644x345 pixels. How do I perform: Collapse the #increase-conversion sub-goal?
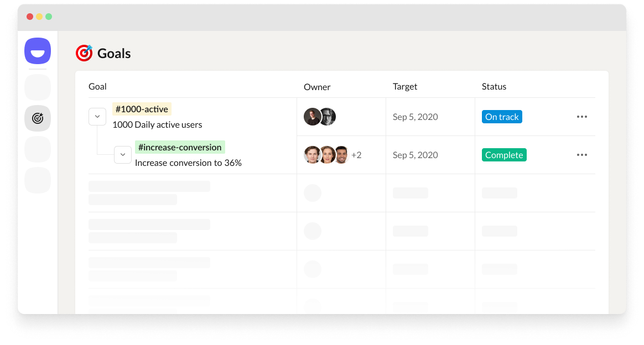coord(123,155)
